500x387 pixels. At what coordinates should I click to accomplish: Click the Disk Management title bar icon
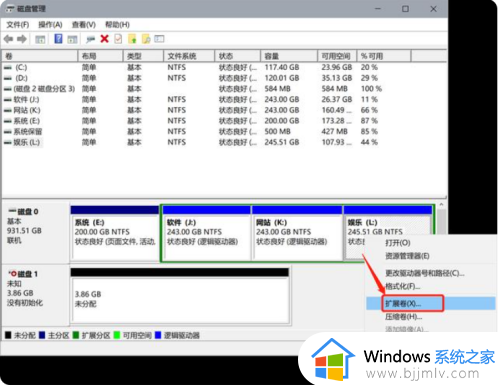point(10,9)
